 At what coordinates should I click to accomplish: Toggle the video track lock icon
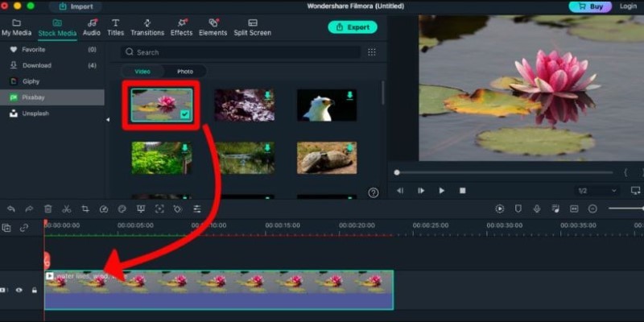(34, 290)
